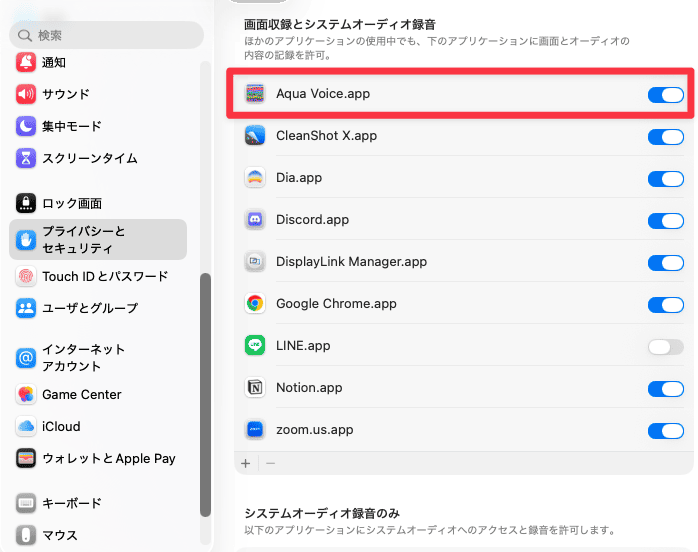Select Touch ID とパスワード in sidebar

pos(105,276)
